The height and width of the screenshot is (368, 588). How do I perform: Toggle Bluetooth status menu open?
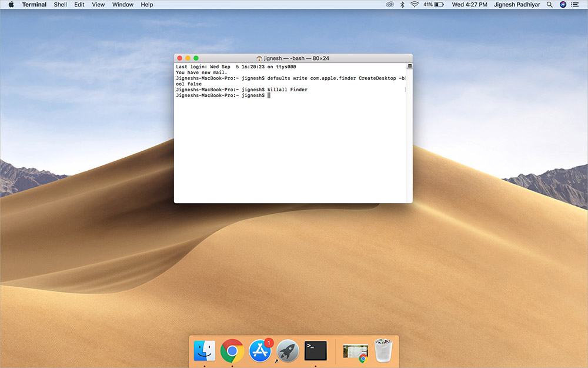point(401,5)
